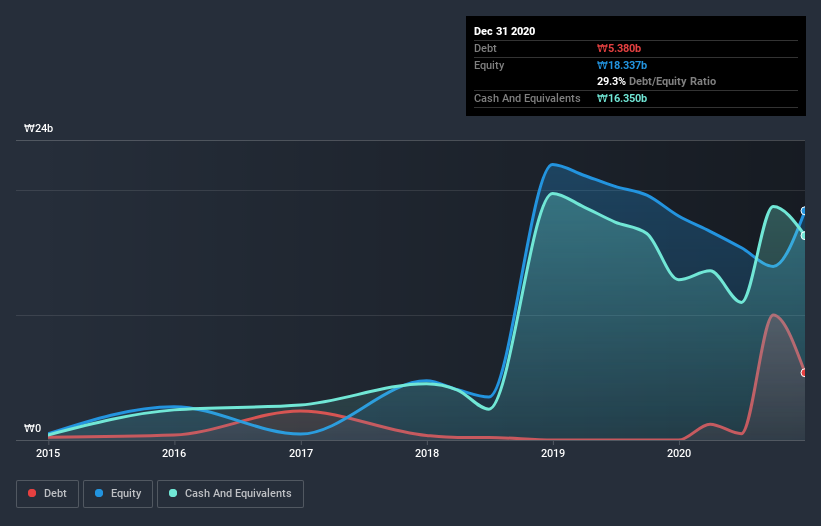
Task: Click the 2017 x-axis label
Action: click(301, 453)
